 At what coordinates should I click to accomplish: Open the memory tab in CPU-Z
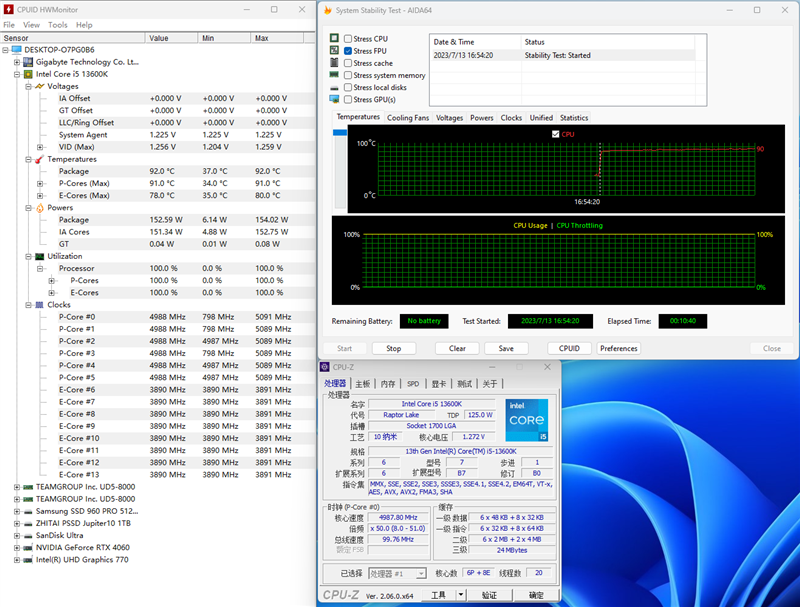(388, 384)
